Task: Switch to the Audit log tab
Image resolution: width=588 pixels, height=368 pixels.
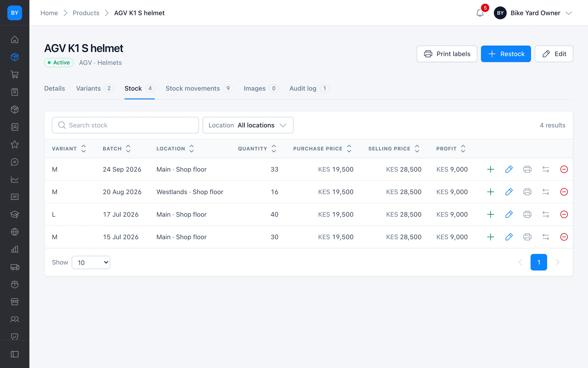Action: coord(309,88)
